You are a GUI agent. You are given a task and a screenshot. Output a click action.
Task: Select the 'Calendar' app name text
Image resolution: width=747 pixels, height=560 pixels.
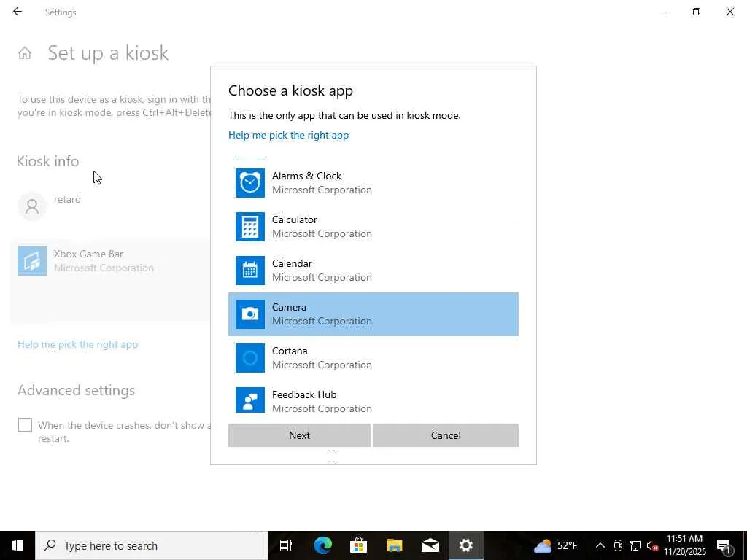292,263
